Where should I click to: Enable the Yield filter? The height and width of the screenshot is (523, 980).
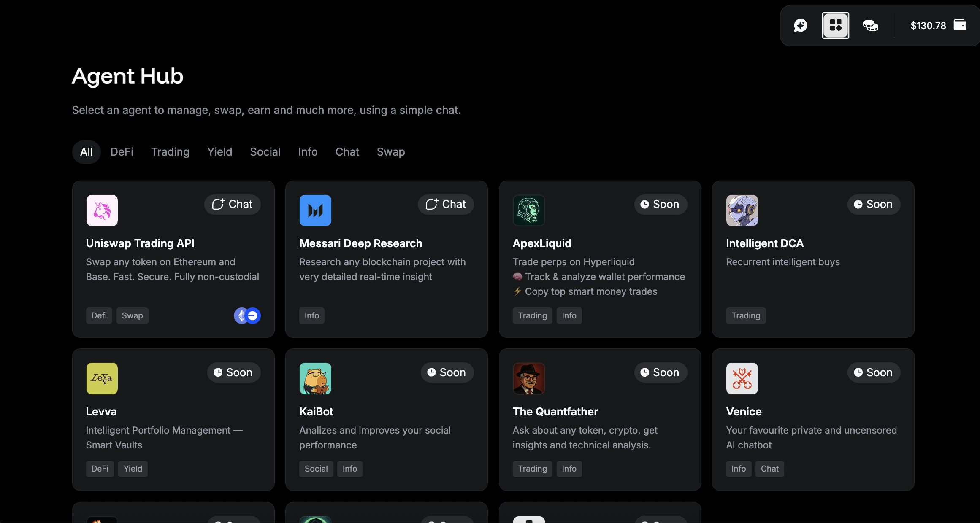pyautogui.click(x=219, y=152)
